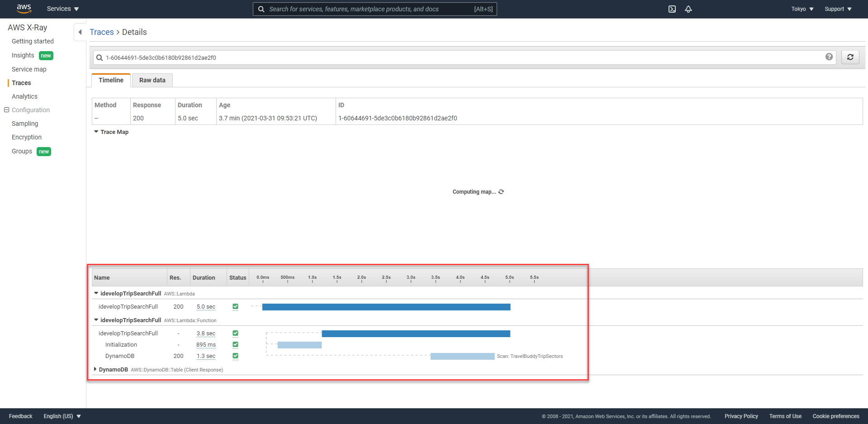Click the Computing map spinner icon
Image resolution: width=868 pixels, height=424 pixels.
501,192
